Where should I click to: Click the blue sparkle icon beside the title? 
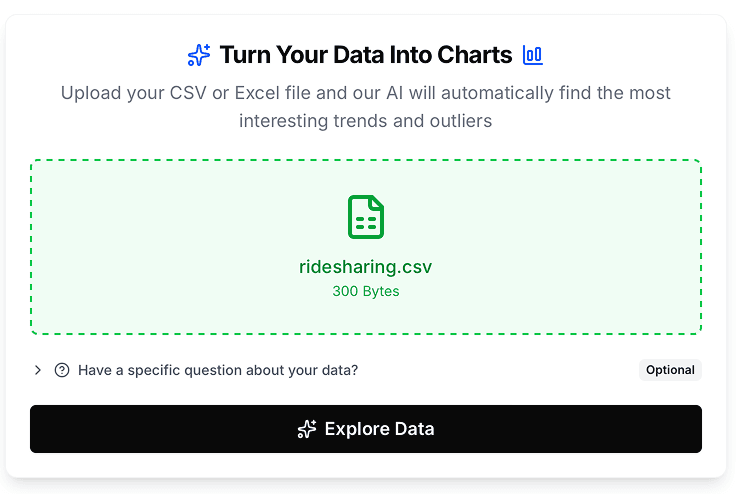[199, 55]
